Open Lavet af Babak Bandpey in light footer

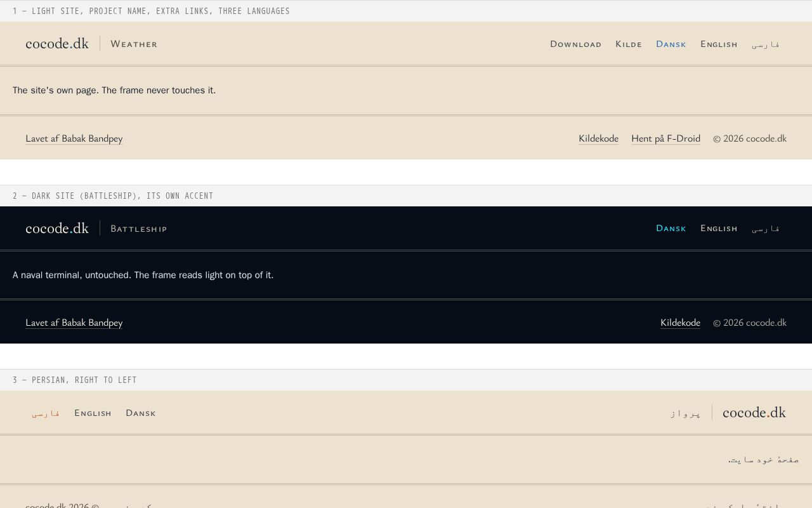(x=74, y=138)
